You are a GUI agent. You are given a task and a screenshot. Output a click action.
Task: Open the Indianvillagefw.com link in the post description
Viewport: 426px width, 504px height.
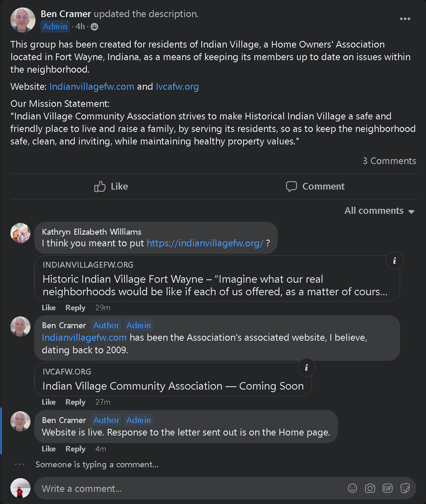91,86
